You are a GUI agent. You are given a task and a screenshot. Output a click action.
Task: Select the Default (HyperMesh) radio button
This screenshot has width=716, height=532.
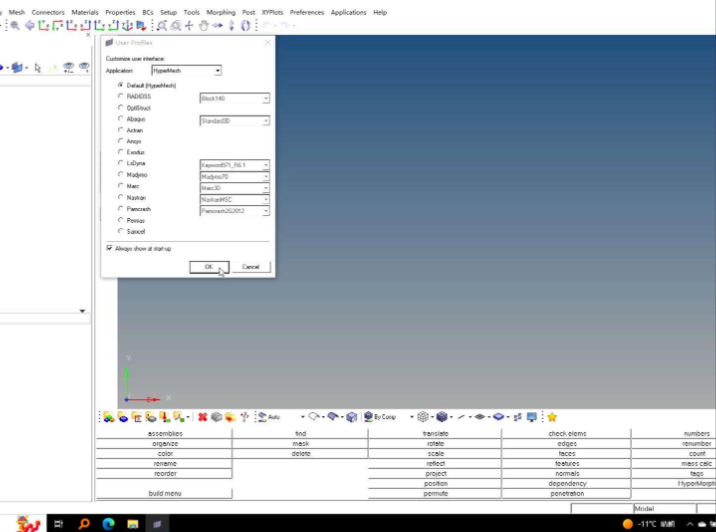(121, 85)
